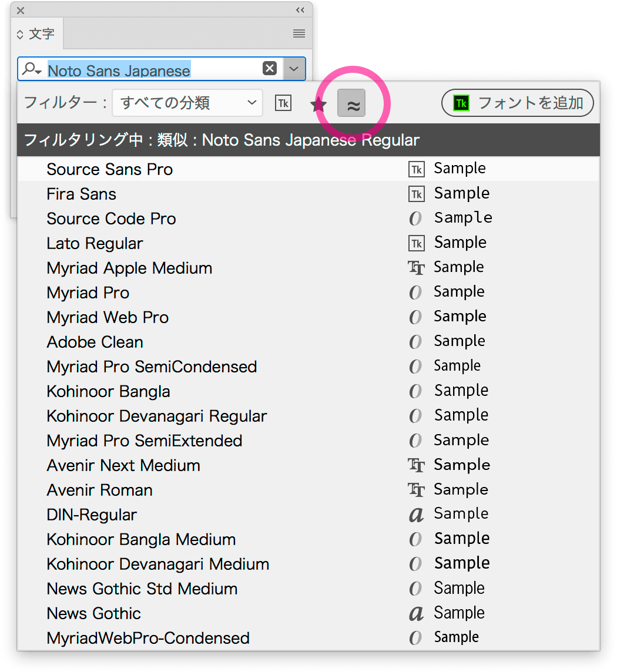The width and height of the screenshot is (617, 672).
Task: Click フォントを追加 button
Action: coord(518,103)
